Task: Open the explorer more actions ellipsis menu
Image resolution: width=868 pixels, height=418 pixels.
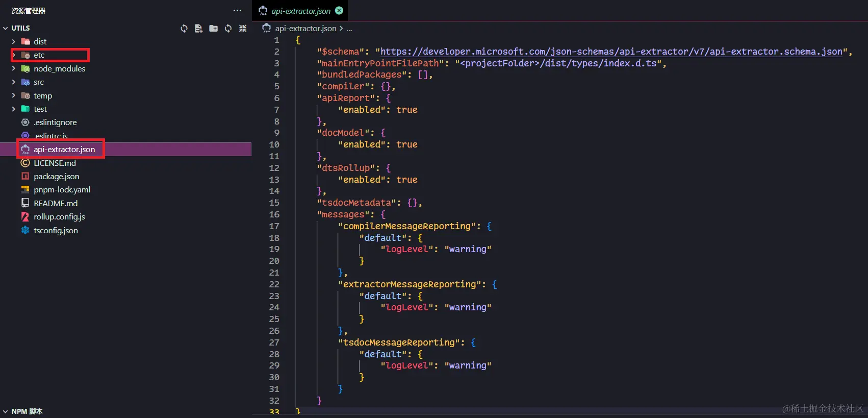Action: (x=237, y=10)
